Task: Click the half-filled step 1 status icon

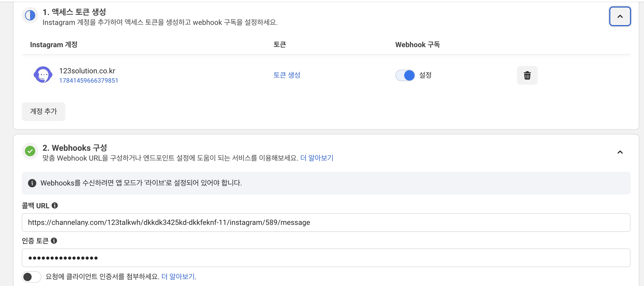Action: point(30,15)
